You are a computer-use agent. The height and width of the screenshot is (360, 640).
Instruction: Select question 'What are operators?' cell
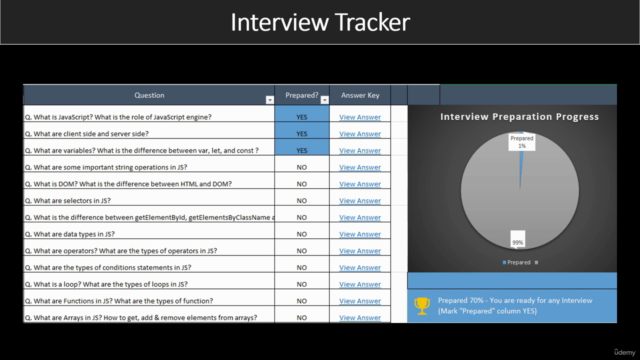(x=149, y=248)
